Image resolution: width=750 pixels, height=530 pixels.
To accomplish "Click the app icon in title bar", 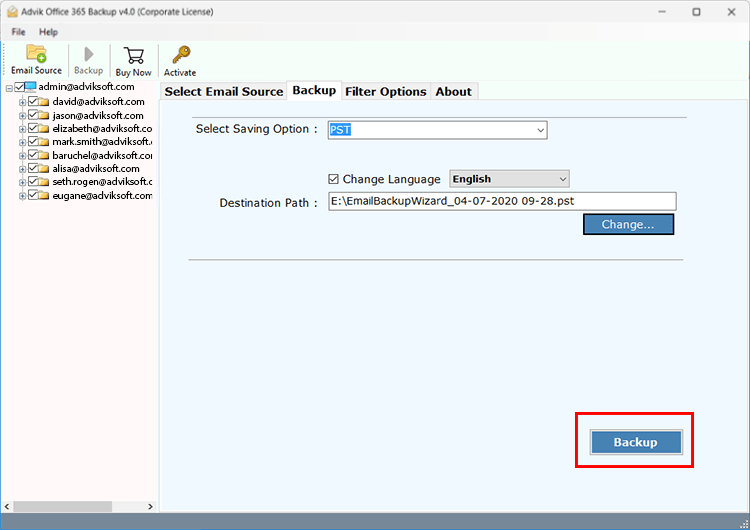I will (12, 12).
